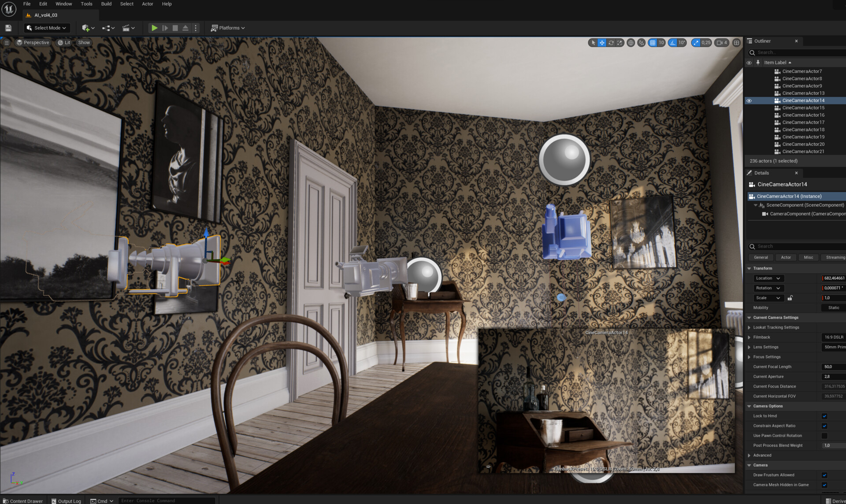The width and height of the screenshot is (846, 504).
Task: Open the viewport layout grid icon
Action: click(736, 43)
